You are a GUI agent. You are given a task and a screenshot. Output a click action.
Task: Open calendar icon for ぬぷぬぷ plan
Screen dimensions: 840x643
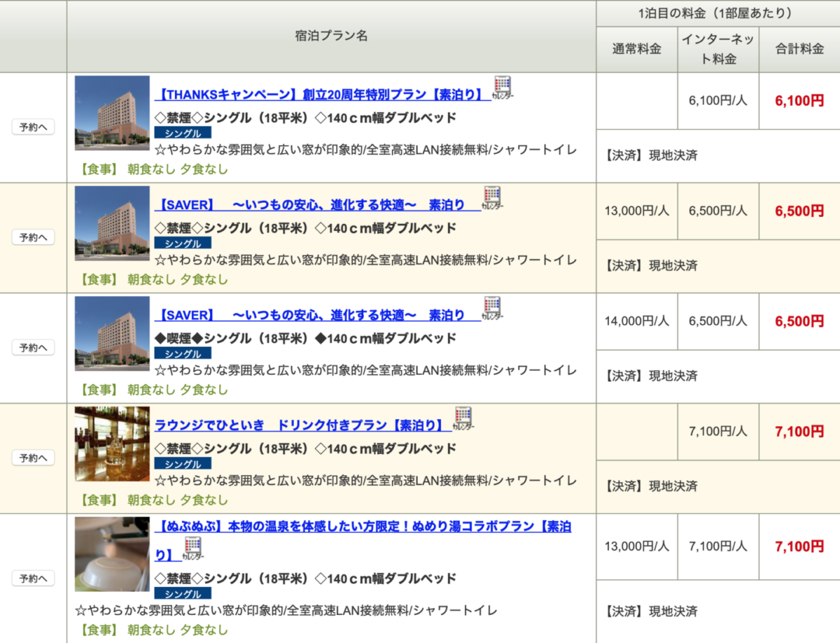(194, 549)
